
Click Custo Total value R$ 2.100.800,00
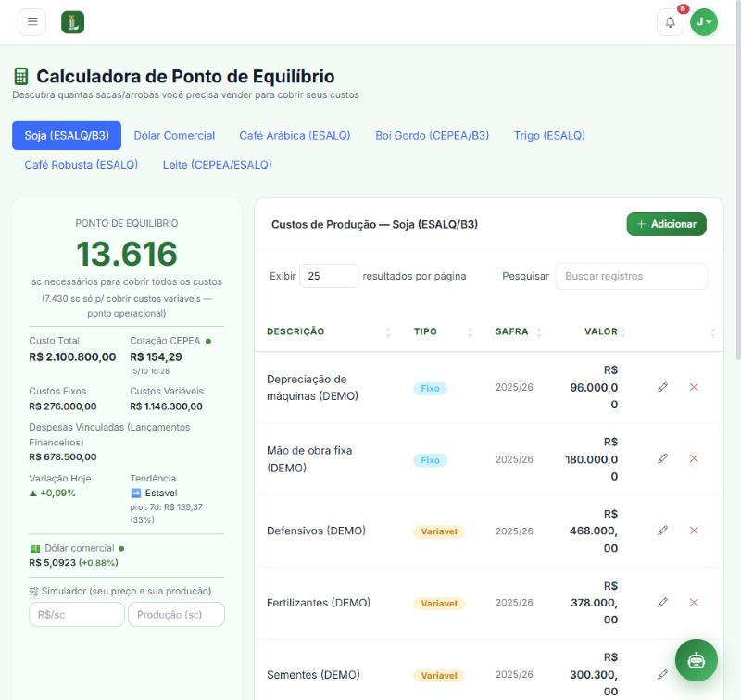point(72,357)
